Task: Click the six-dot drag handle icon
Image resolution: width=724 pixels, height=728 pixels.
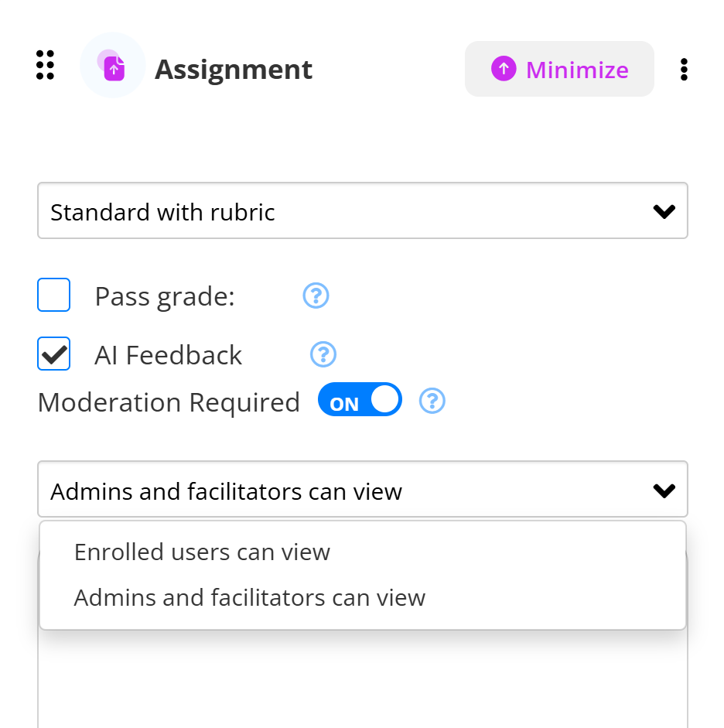Action: coord(46,65)
